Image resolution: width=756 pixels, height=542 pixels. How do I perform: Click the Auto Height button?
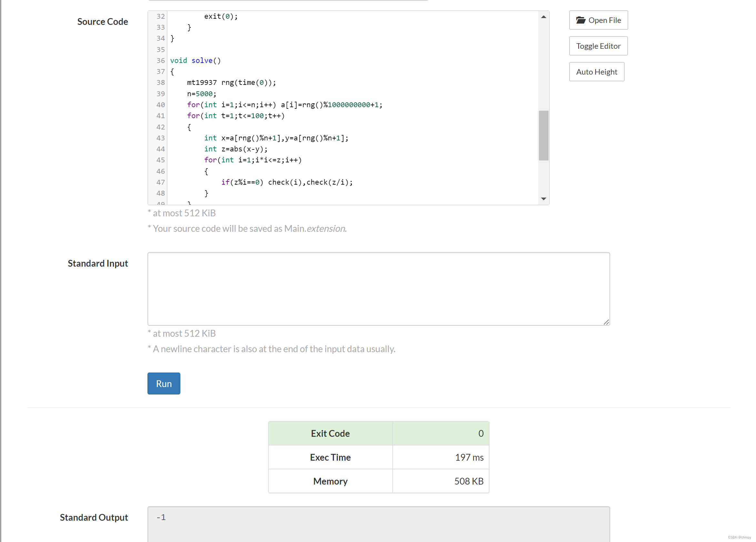coord(596,72)
